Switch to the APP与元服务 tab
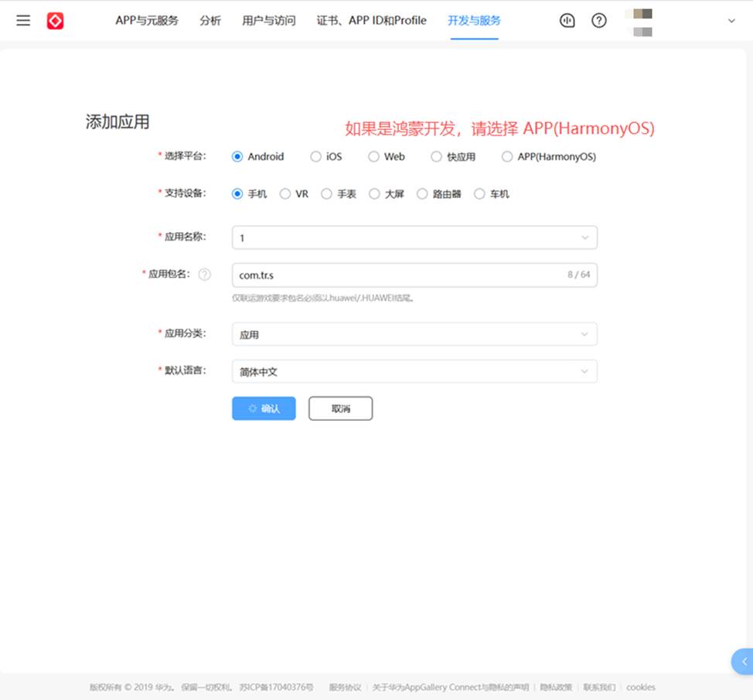 pos(147,21)
